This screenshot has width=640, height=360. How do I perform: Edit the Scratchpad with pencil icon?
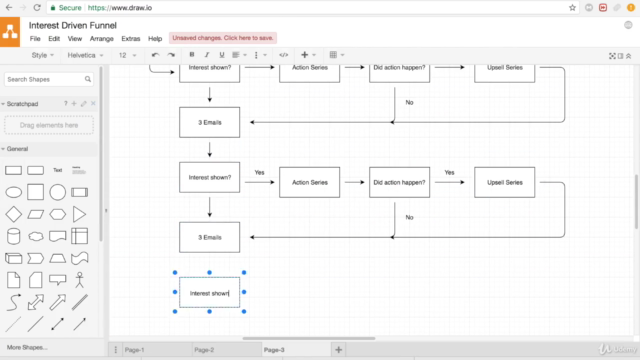(x=84, y=104)
